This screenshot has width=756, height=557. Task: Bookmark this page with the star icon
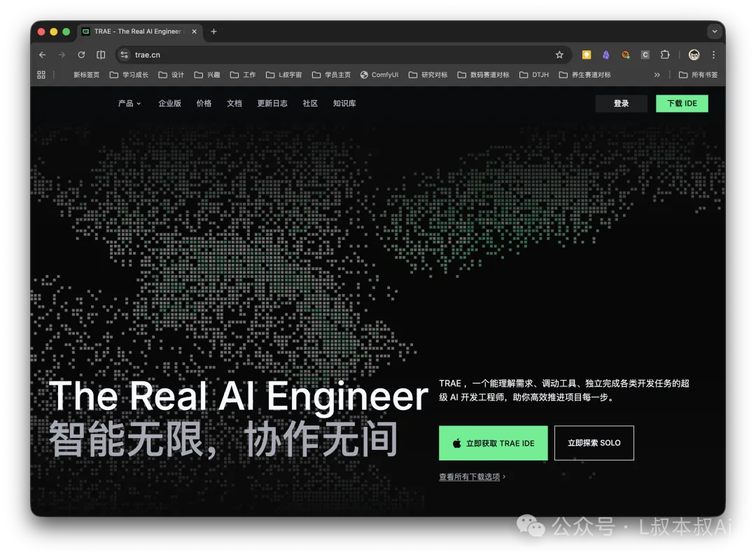[559, 55]
